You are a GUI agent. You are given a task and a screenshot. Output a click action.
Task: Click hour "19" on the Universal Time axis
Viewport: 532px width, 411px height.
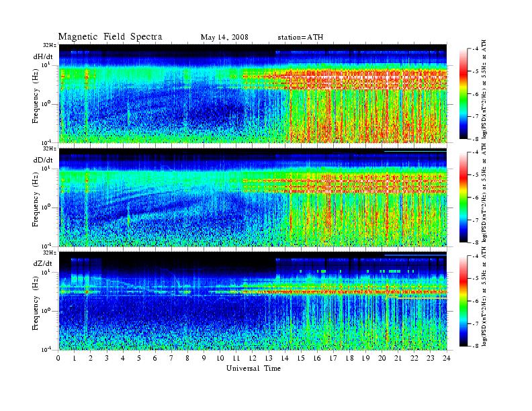click(x=365, y=358)
